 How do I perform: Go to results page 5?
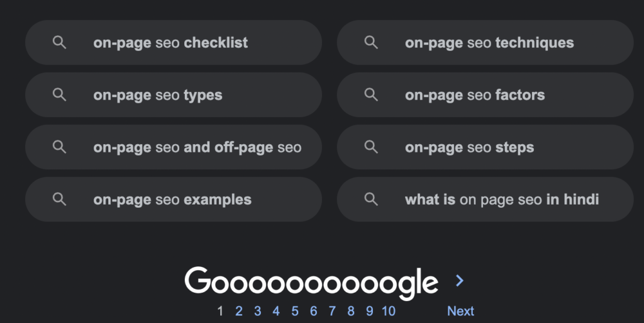click(295, 311)
